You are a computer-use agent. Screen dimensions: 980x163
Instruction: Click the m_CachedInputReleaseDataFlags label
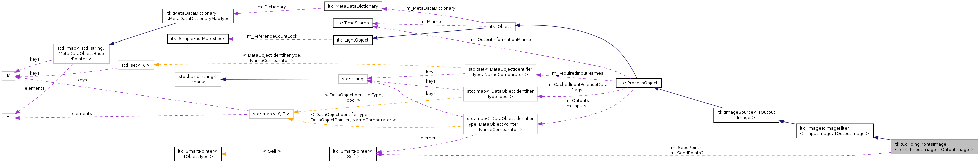coord(577,87)
